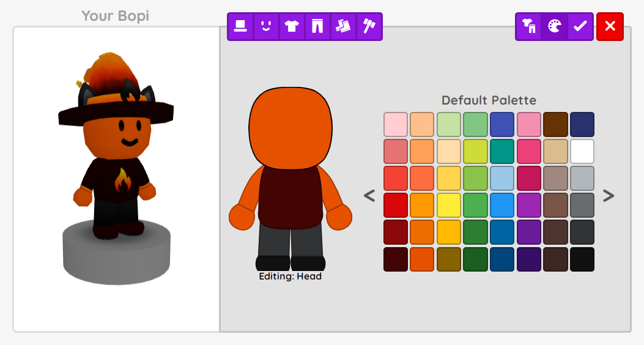Image resolution: width=644 pixels, height=345 pixels.
Task: Choose the black swatch in bottom row
Action: (582, 259)
